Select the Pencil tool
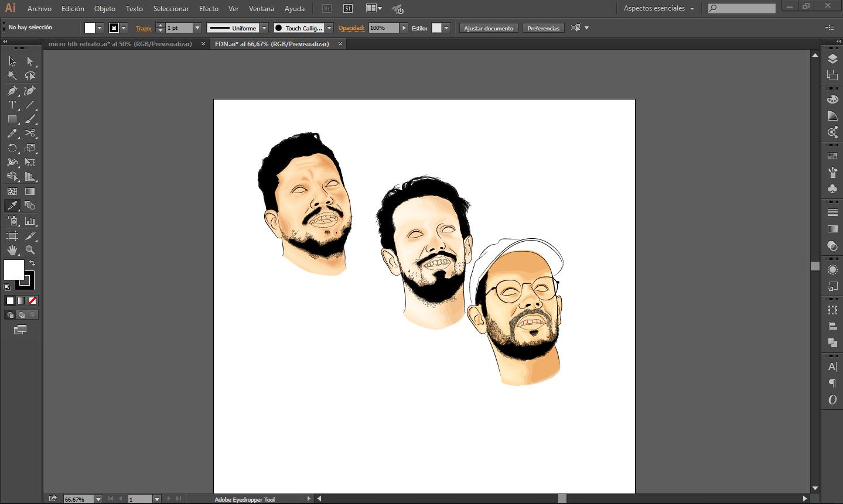The height and width of the screenshot is (504, 843). tap(12, 133)
